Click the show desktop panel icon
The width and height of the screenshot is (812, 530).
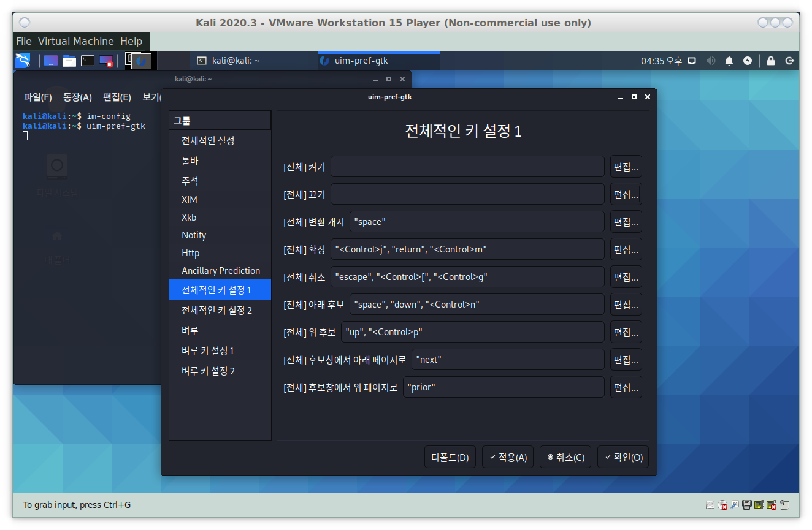coord(51,61)
